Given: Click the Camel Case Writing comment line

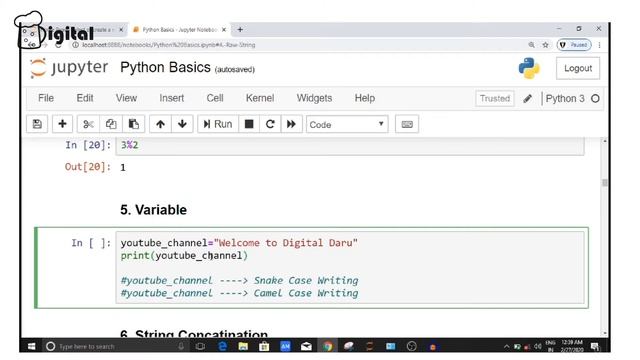Looking at the screenshot, I should (x=239, y=293).
